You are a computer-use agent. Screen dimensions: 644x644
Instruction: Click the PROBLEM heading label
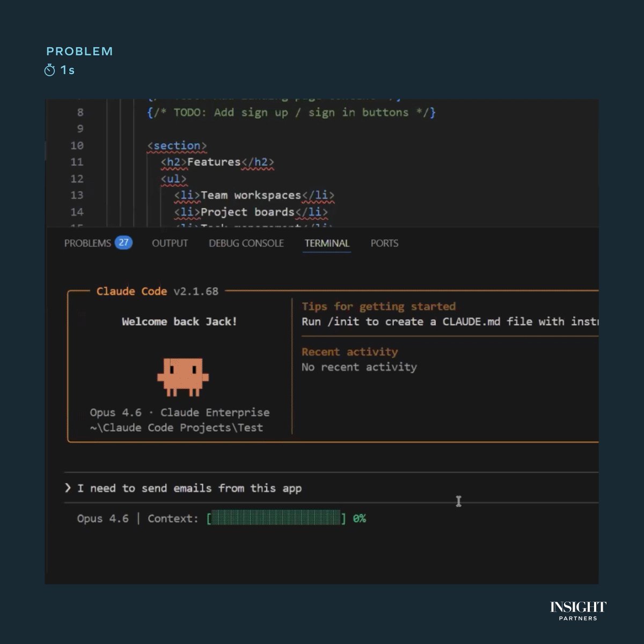[x=79, y=52]
